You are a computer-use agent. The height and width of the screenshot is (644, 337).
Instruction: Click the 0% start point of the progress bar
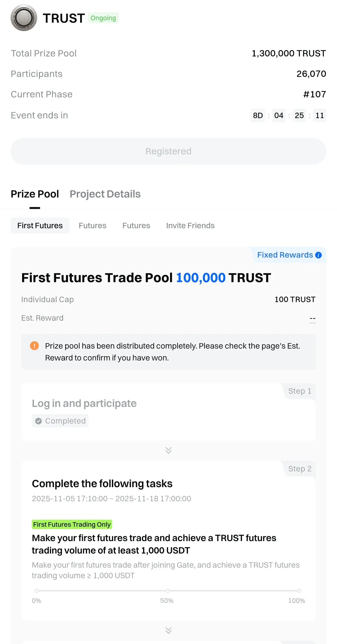pyautogui.click(x=36, y=591)
